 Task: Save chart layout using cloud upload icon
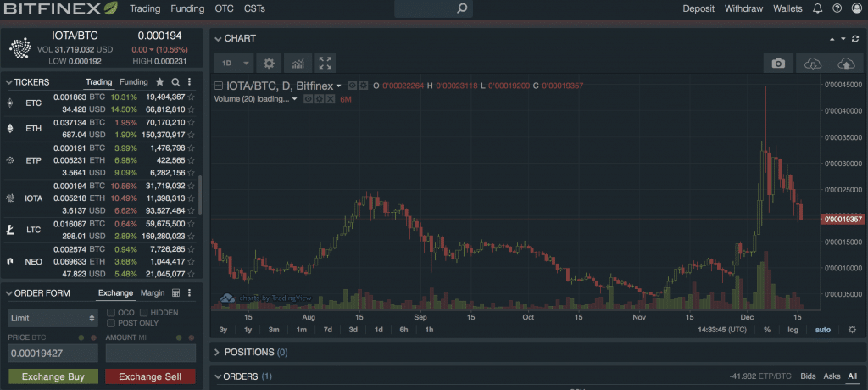point(846,64)
